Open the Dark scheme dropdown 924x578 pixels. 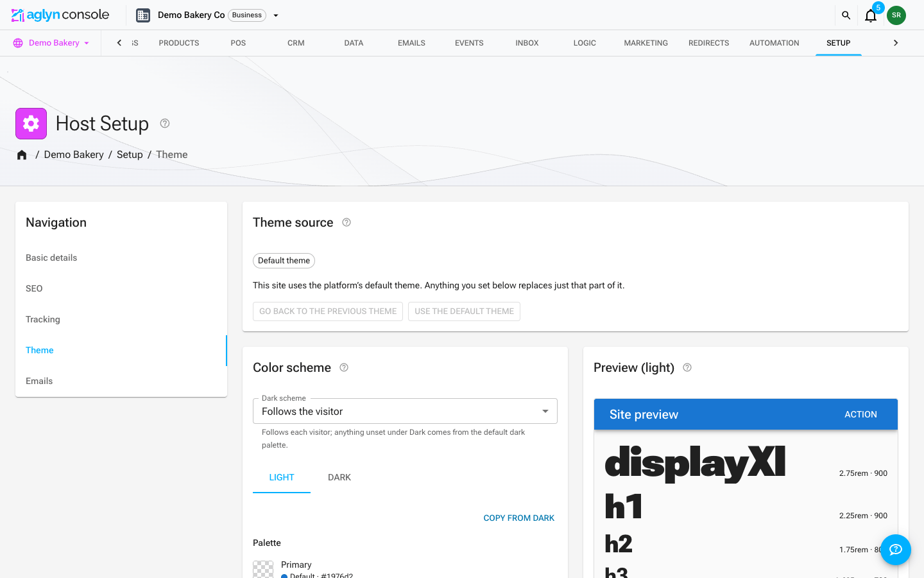[405, 411]
